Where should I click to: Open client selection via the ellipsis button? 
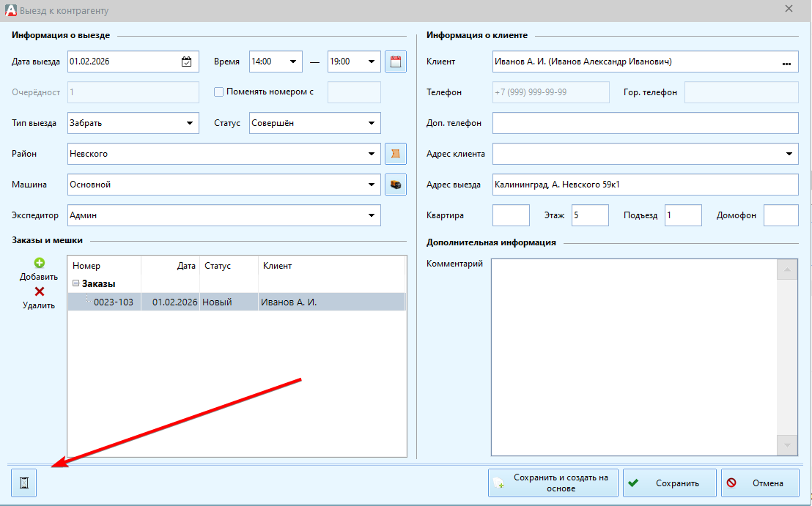786,62
